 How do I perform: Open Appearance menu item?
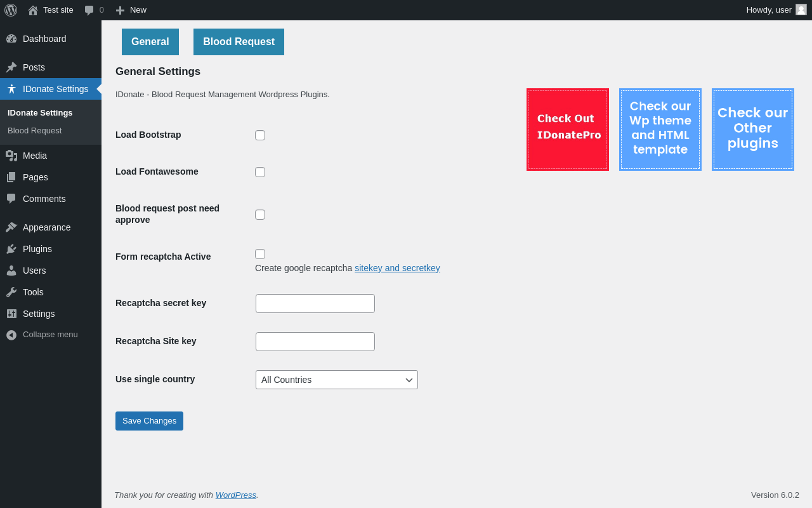point(51,227)
